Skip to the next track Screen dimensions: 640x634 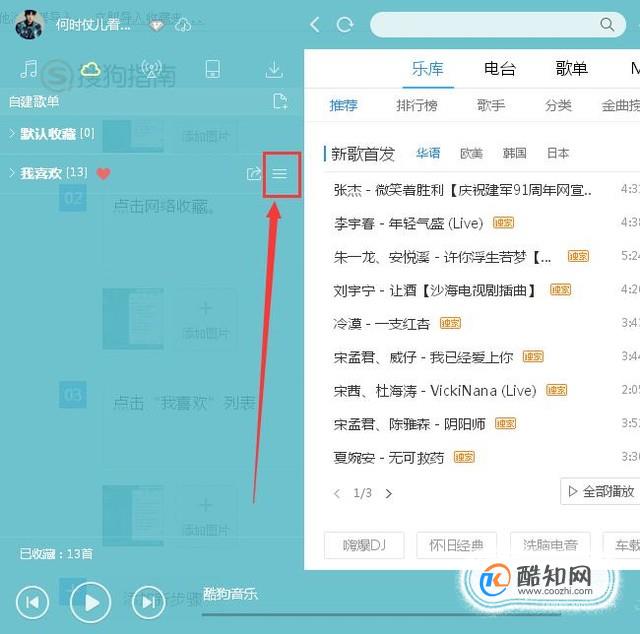[x=148, y=602]
